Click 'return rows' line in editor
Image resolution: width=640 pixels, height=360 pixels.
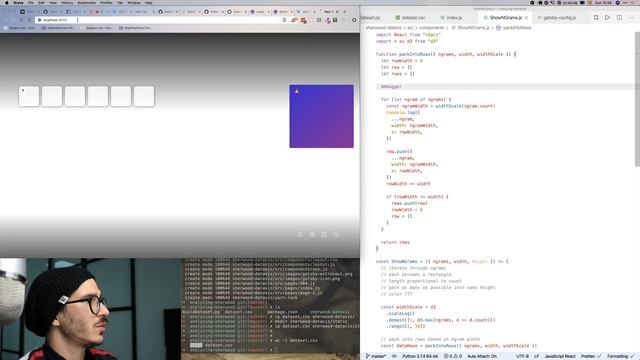(395, 242)
